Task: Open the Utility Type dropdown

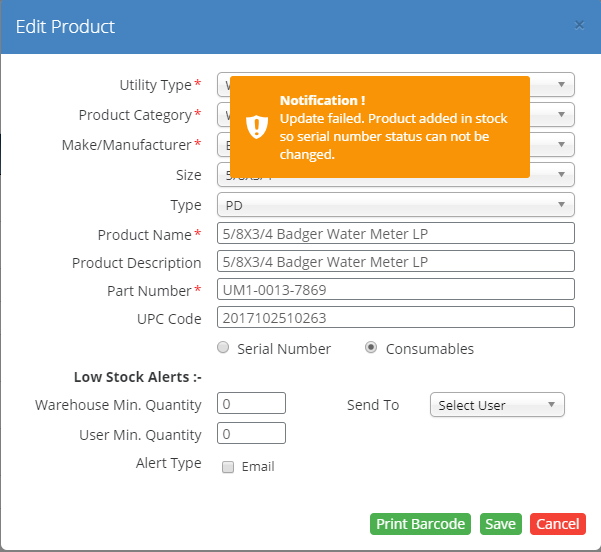Action: coord(561,85)
